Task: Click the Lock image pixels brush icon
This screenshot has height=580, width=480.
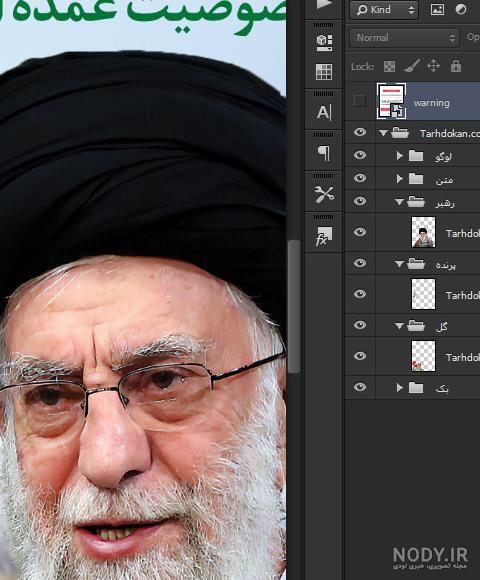Action: 411,66
